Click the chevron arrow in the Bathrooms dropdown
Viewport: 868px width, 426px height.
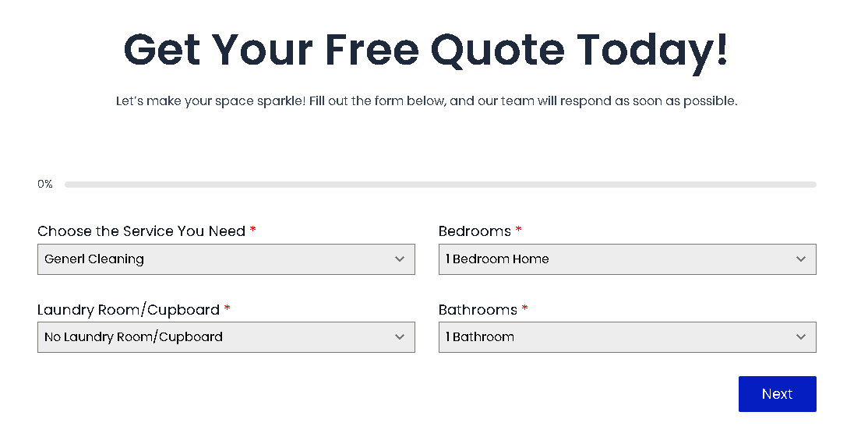(801, 337)
